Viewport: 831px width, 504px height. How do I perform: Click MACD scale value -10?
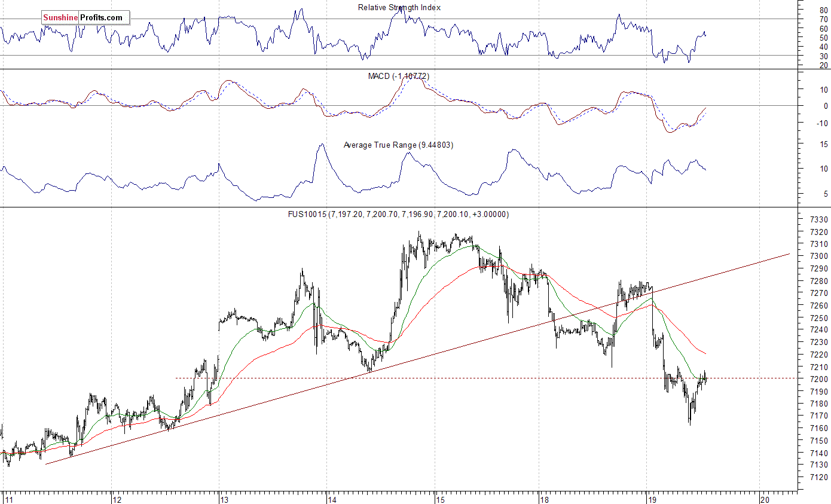(x=823, y=123)
